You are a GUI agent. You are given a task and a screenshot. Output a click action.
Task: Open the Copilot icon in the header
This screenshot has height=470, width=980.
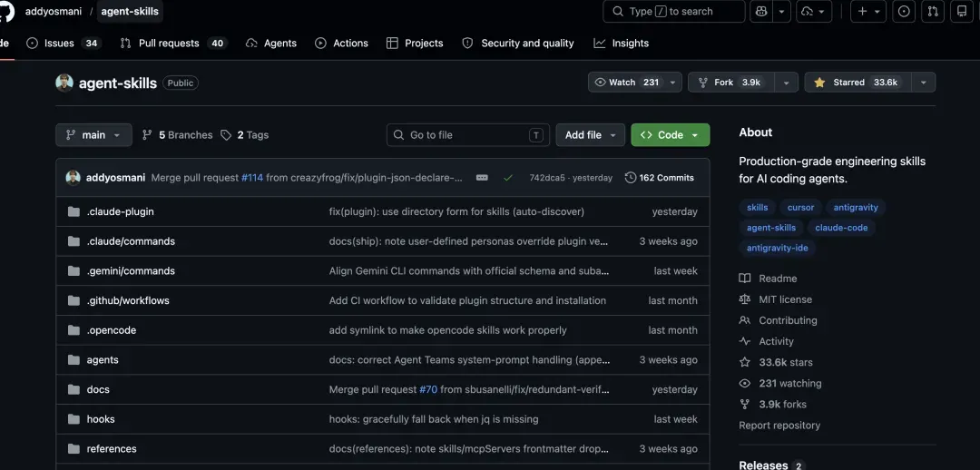pyautogui.click(x=760, y=11)
